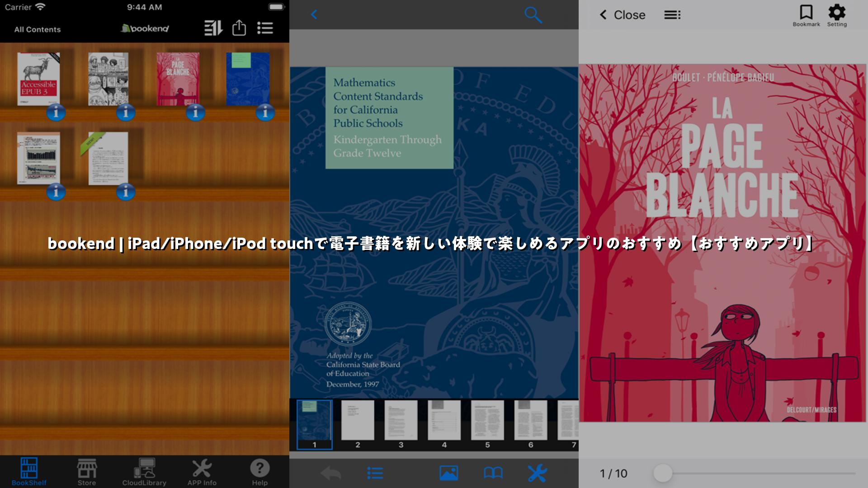Add a Bookmark in the reader

coord(806,15)
